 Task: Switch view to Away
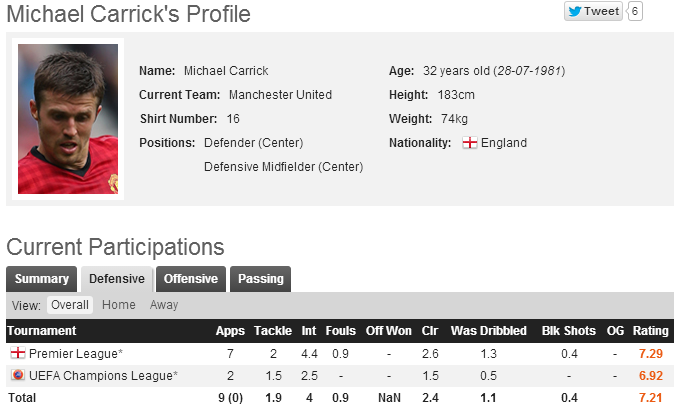click(x=164, y=305)
